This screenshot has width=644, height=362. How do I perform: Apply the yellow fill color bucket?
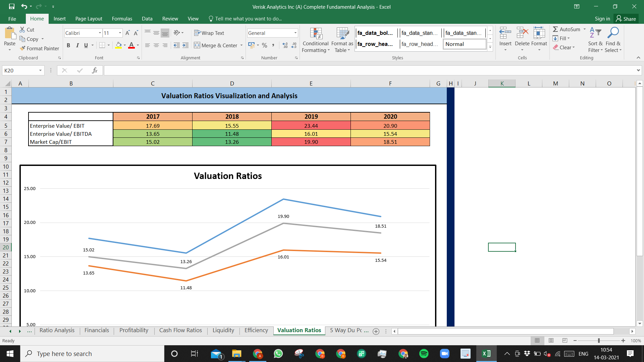118,45
